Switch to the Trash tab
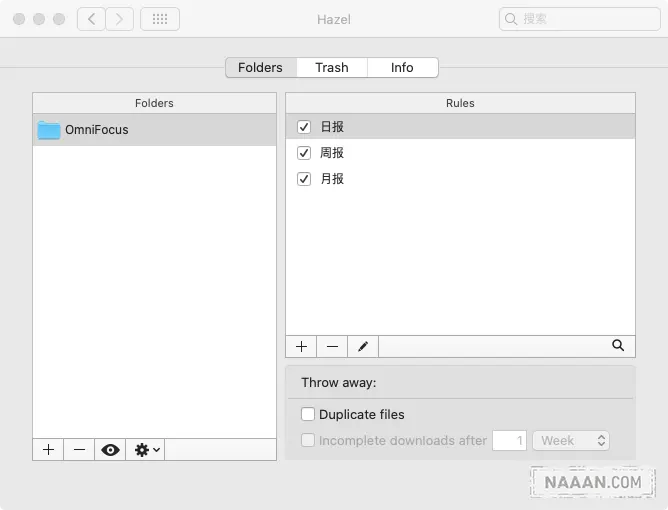Screen dimensions: 668x510 point(331,68)
